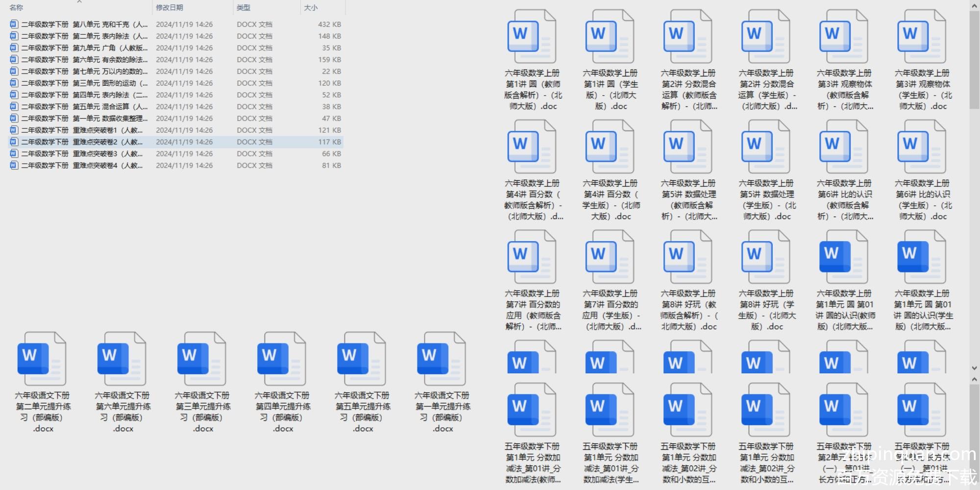This screenshot has height=490, width=980.
Task: Select 六年级数学上册 第6讲 比的认识 学生版 icon
Action: pos(921,147)
